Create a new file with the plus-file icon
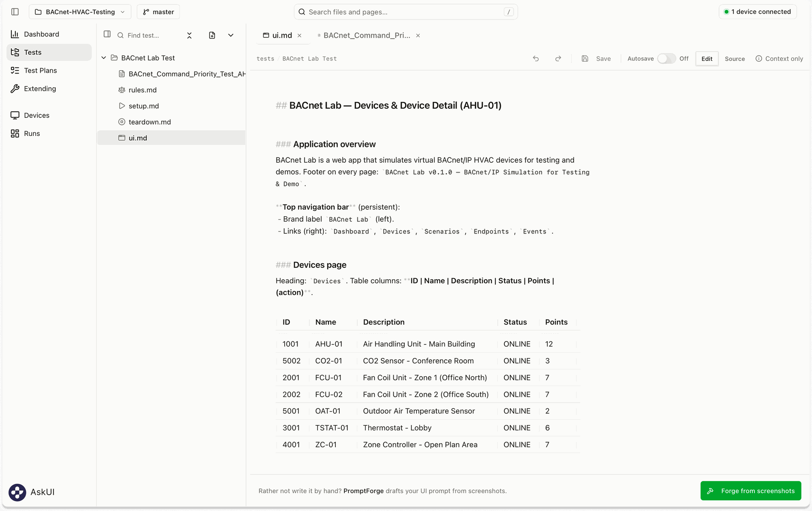Image resolution: width=812 pixels, height=511 pixels. (x=212, y=35)
